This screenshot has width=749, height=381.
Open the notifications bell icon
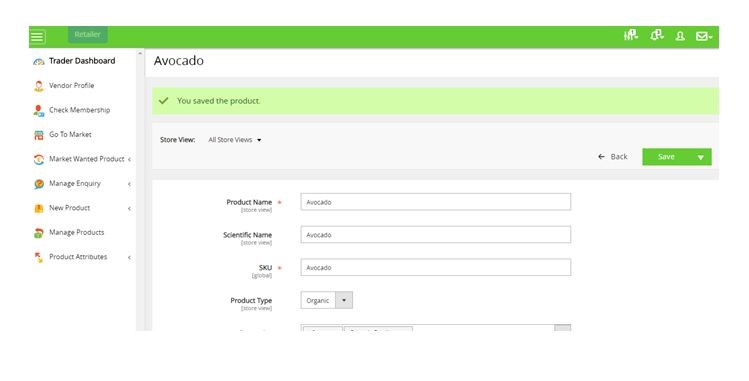(657, 35)
